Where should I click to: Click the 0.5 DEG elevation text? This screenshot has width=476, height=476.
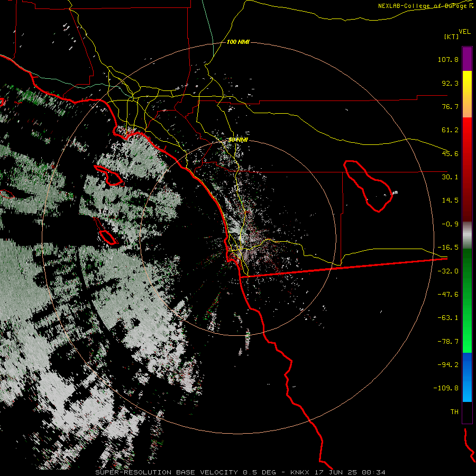259,472
